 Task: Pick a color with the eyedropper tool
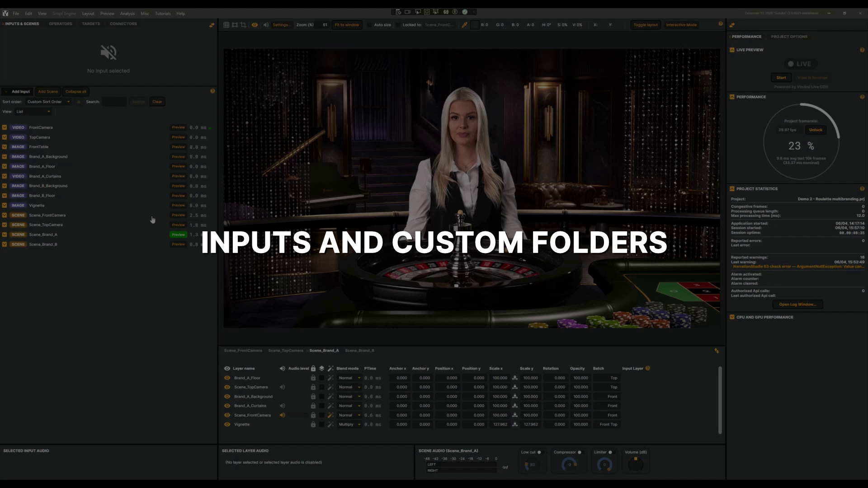(464, 25)
